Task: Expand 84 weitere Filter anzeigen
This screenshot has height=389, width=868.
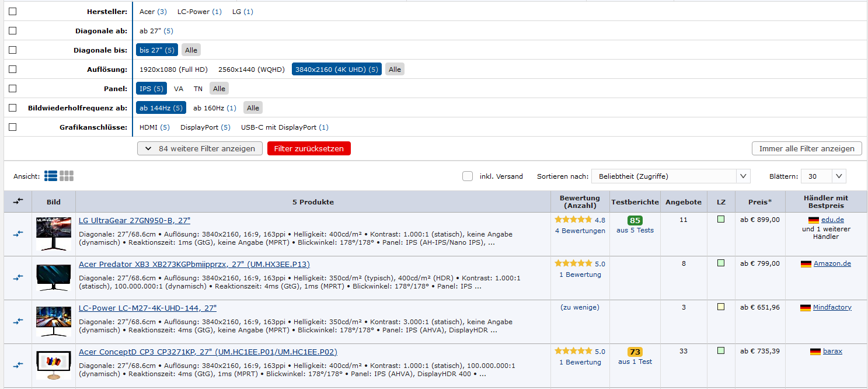Action: (x=200, y=148)
